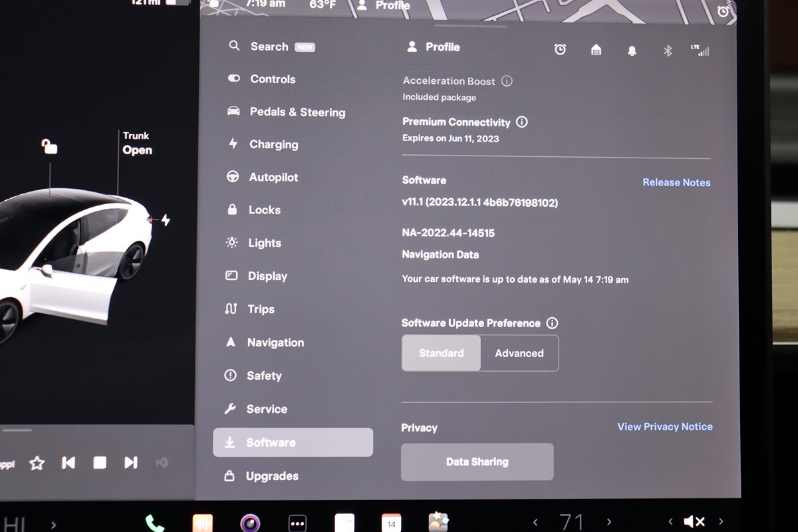Open the Release Notes link
Screen dimensions: 798x532
[676, 182]
